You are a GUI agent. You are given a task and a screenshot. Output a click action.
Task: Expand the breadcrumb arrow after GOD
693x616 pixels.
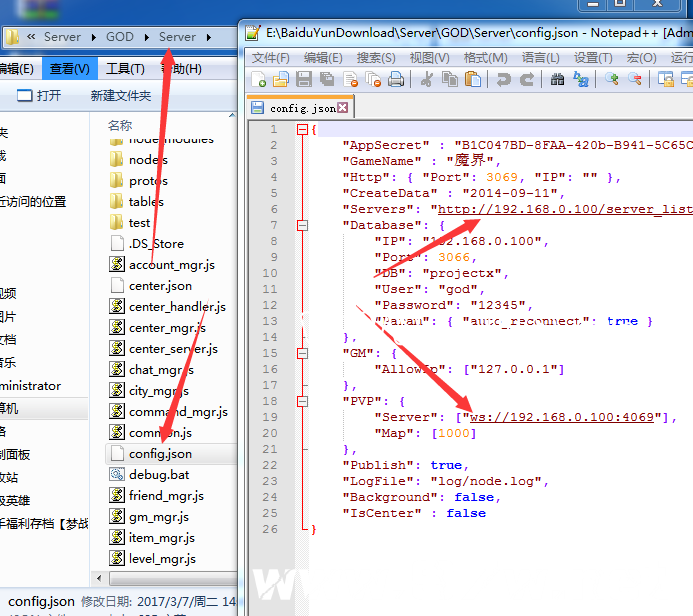point(146,37)
